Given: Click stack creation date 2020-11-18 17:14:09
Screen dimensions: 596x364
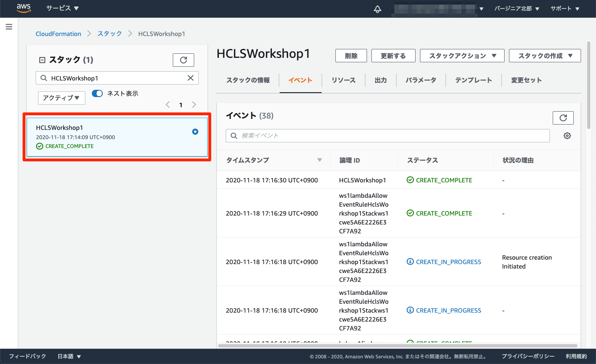Looking at the screenshot, I should (75, 138).
